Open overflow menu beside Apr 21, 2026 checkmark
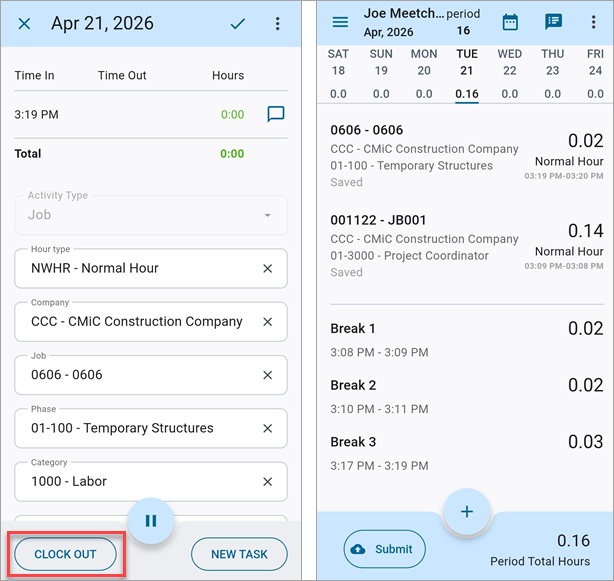The width and height of the screenshot is (614, 581). point(278,24)
